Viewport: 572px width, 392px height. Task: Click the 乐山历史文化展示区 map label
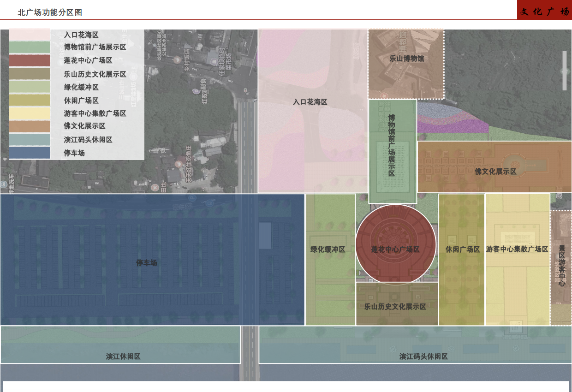[x=395, y=306]
